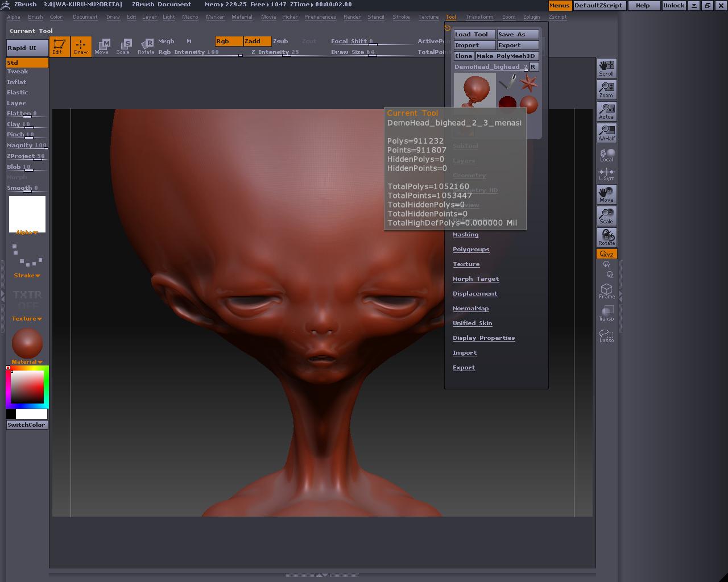
Task: Click the AAHalf zoom icon
Action: coord(606,133)
